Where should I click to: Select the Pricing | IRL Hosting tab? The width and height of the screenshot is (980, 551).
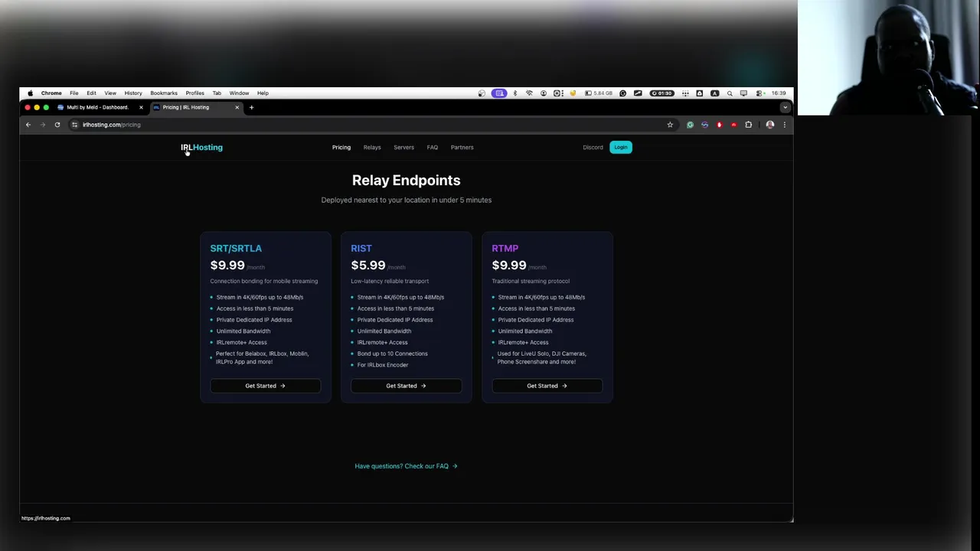197,107
